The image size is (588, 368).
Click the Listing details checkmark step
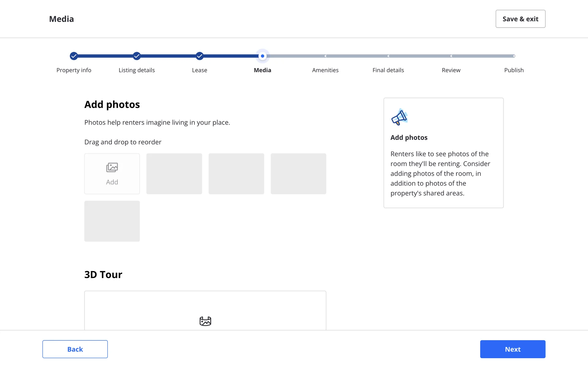(137, 56)
